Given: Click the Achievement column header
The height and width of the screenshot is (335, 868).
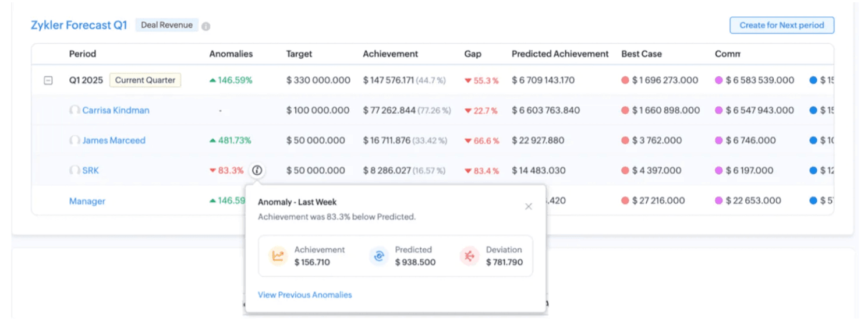Looking at the screenshot, I should pos(391,54).
